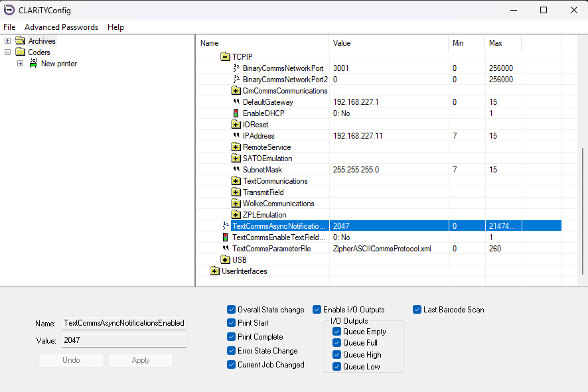588x392 pixels.
Task: Uncheck Overall State change checkbox
Action: (x=231, y=310)
